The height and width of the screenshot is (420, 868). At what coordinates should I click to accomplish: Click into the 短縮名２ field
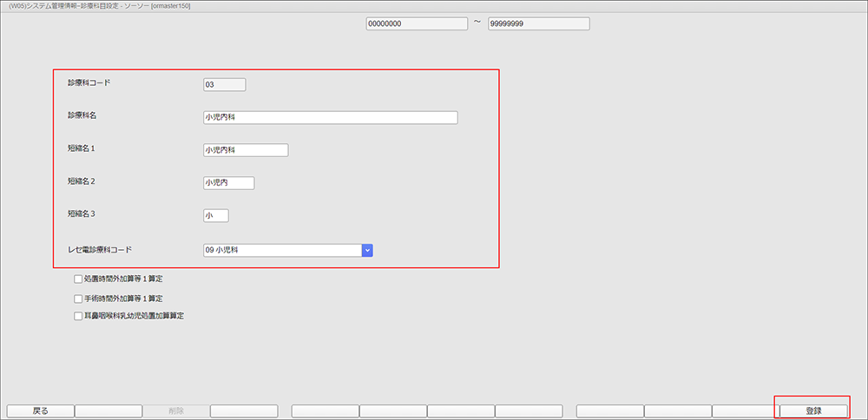pyautogui.click(x=228, y=183)
